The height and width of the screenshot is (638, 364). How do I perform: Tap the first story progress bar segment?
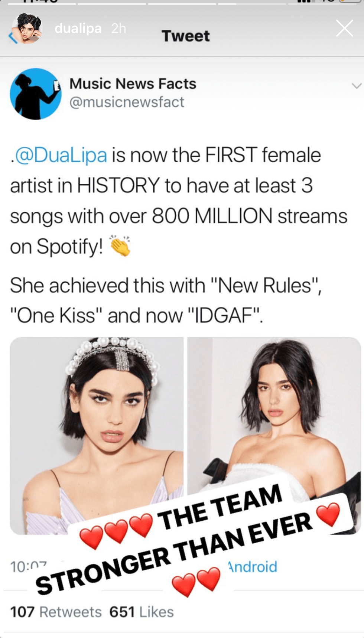click(x=42, y=4)
